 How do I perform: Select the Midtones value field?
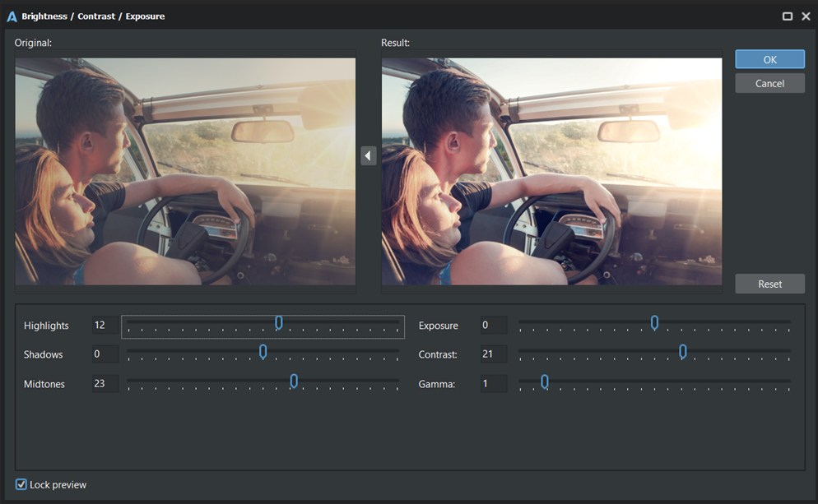click(x=105, y=384)
